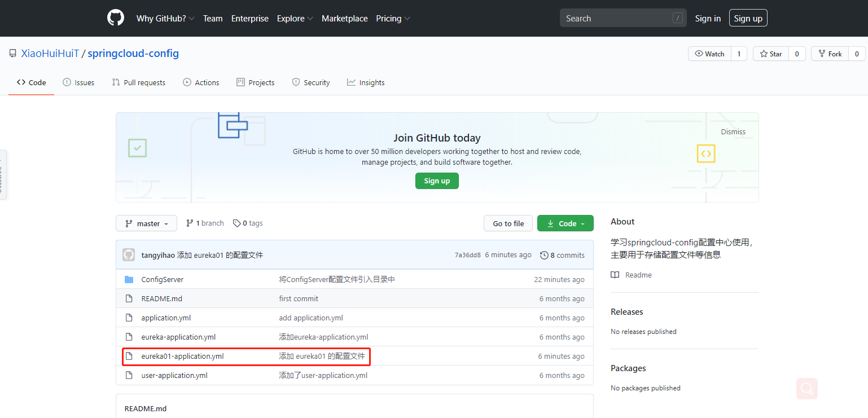This screenshot has width=868, height=418.
Task: Switch to the Issues tab
Action: tap(78, 82)
